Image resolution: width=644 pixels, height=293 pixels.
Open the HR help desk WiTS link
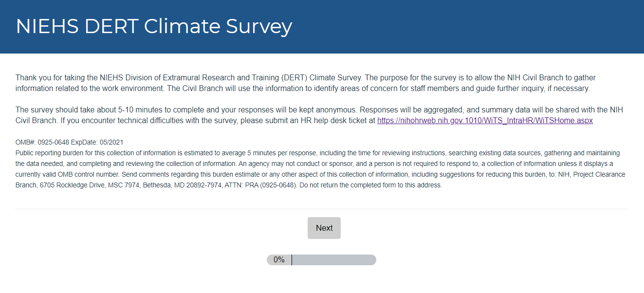point(485,121)
